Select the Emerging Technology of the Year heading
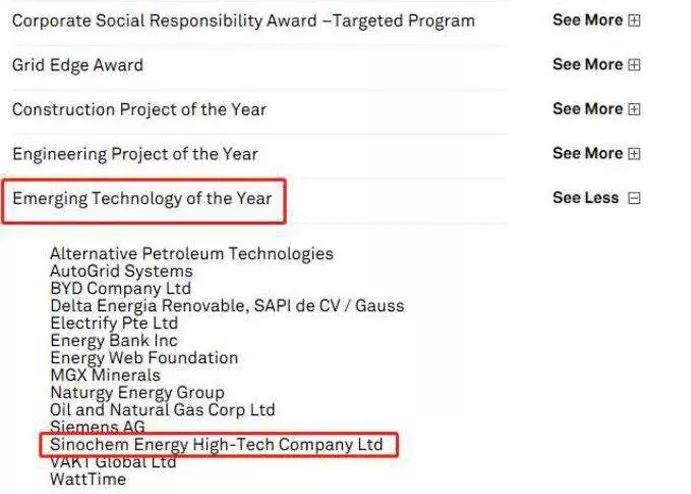691x494 pixels. [x=142, y=198]
